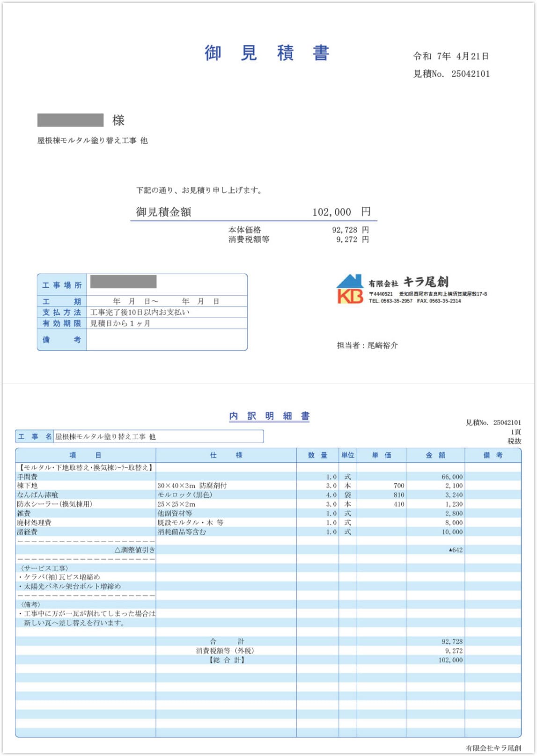Click the 項目 column header

pos(85,455)
